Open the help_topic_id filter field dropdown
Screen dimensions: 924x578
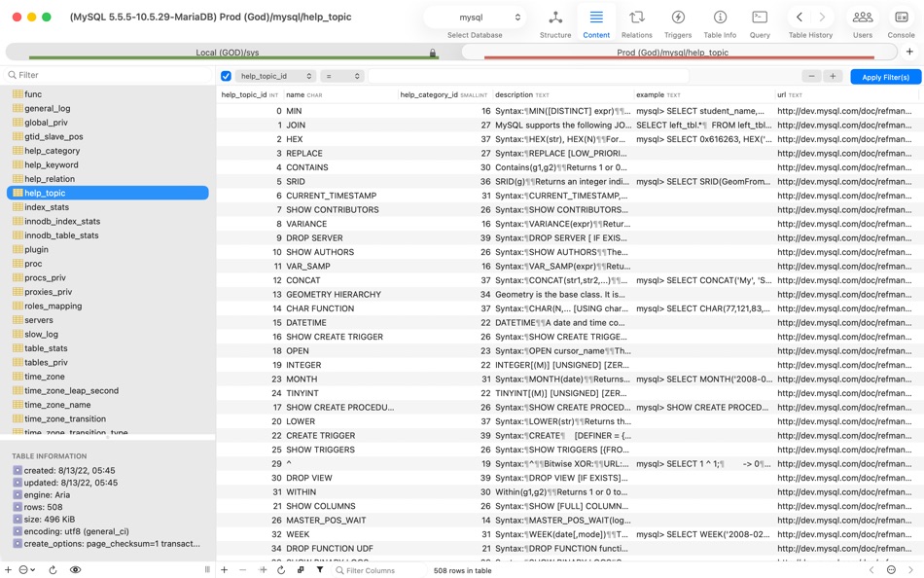click(x=276, y=76)
